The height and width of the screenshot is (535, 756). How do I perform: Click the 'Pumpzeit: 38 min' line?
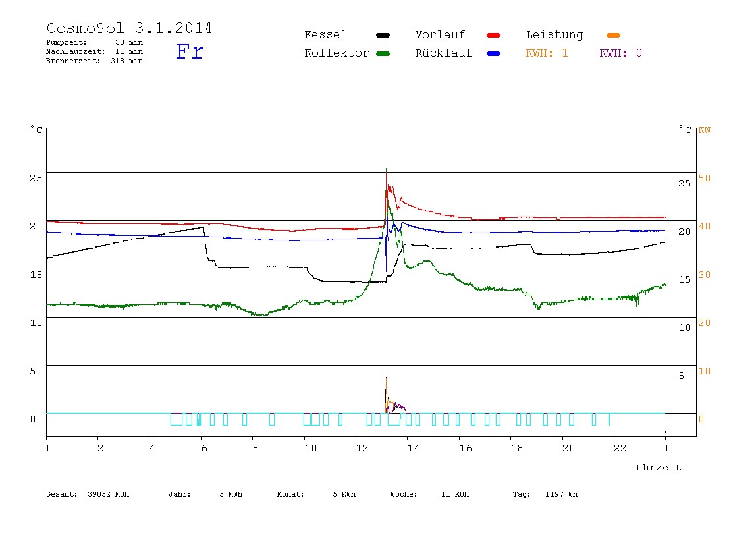[x=95, y=42]
